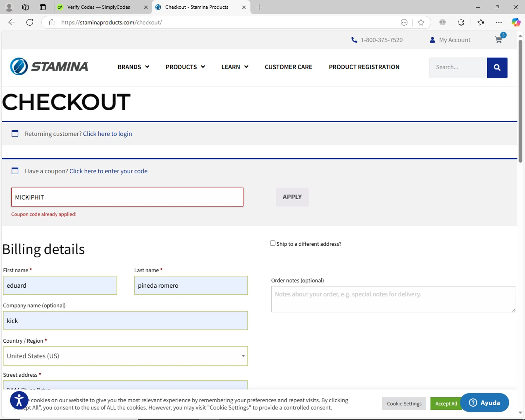The width and height of the screenshot is (525, 420).
Task: Open browser settings and more menu
Action: coord(499,22)
